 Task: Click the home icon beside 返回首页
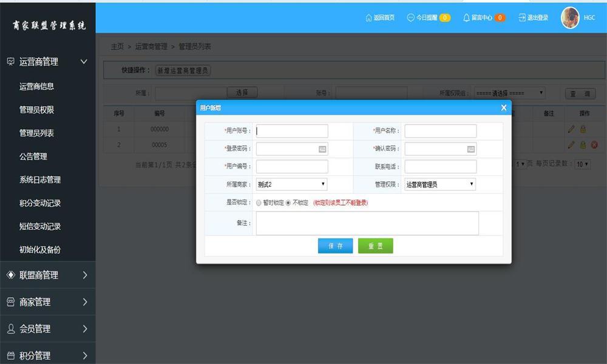point(368,18)
